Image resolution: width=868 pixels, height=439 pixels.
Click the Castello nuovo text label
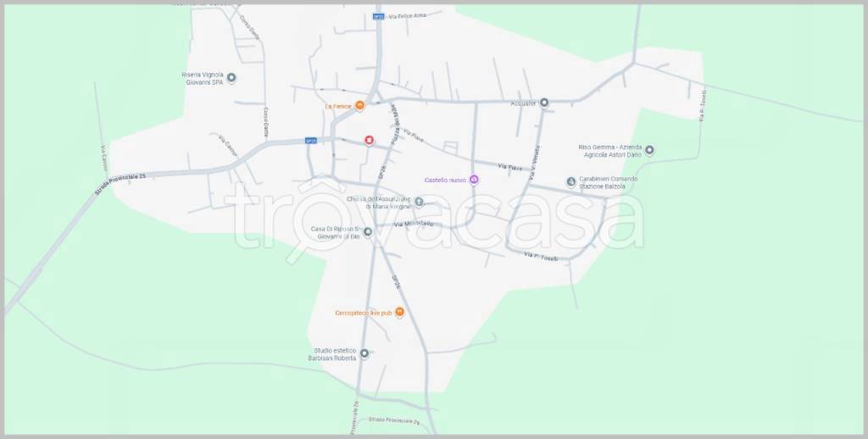pos(445,180)
